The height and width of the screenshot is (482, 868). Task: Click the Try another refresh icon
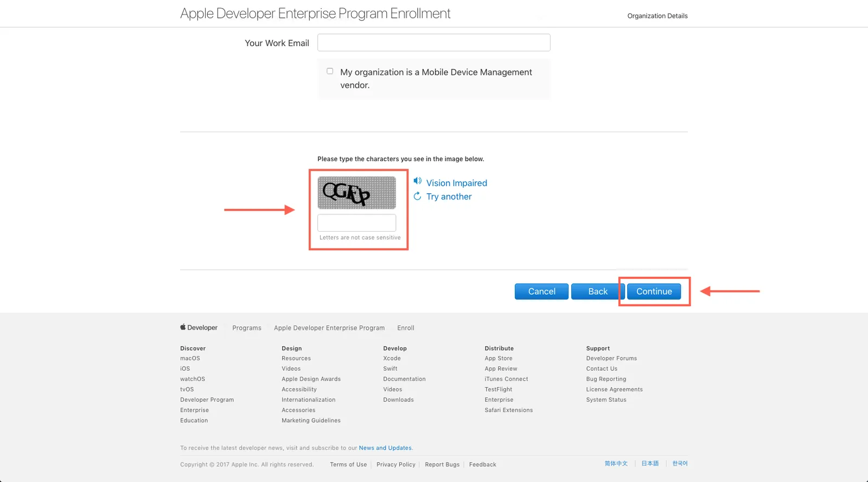pyautogui.click(x=417, y=196)
